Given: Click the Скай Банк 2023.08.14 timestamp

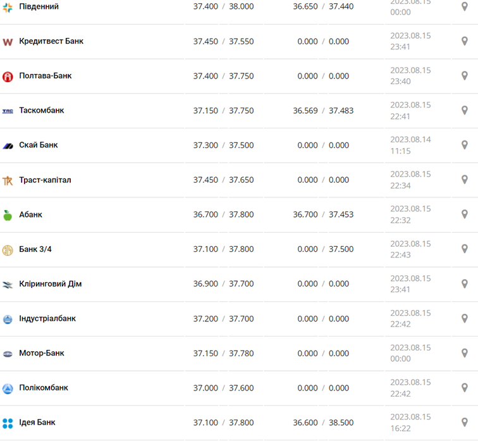Looking at the screenshot, I should pos(410,145).
